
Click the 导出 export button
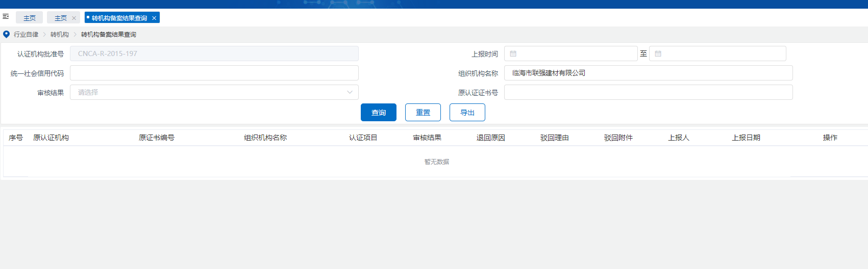(467, 113)
